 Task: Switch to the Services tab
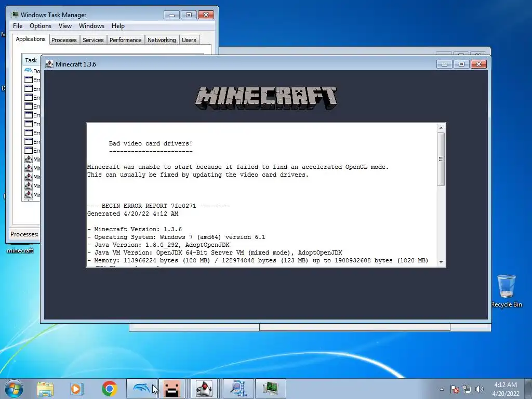click(x=93, y=40)
